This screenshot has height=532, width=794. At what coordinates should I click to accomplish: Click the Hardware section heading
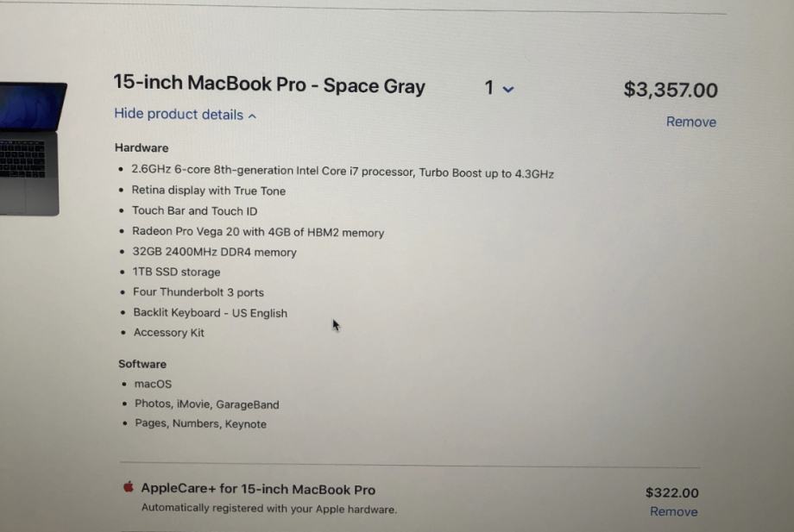(x=142, y=147)
